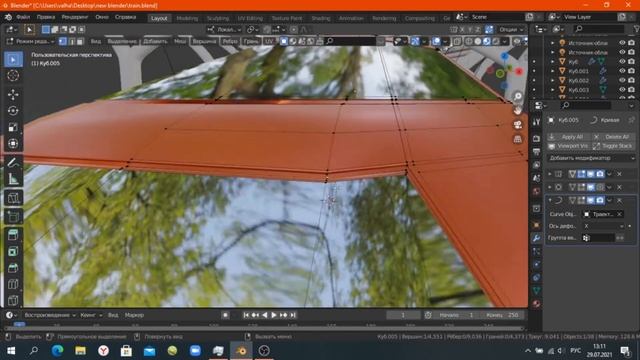Select the Cursor tool
640x360 pixels.
pos(13,76)
